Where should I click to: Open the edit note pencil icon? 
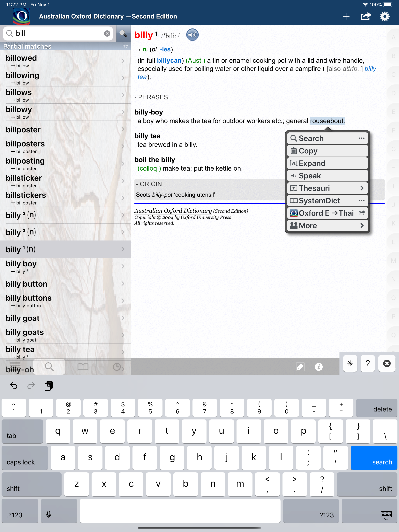(300, 367)
